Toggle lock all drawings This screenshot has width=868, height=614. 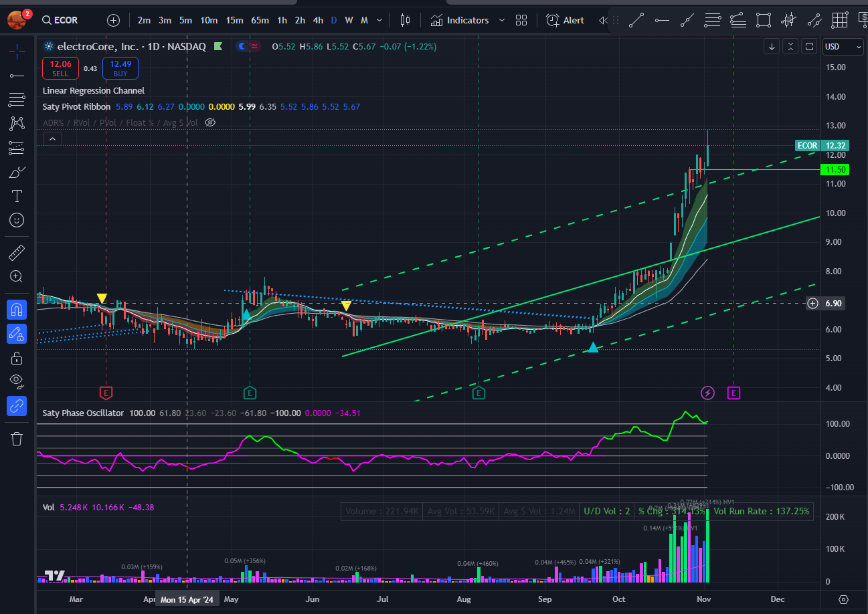17,358
